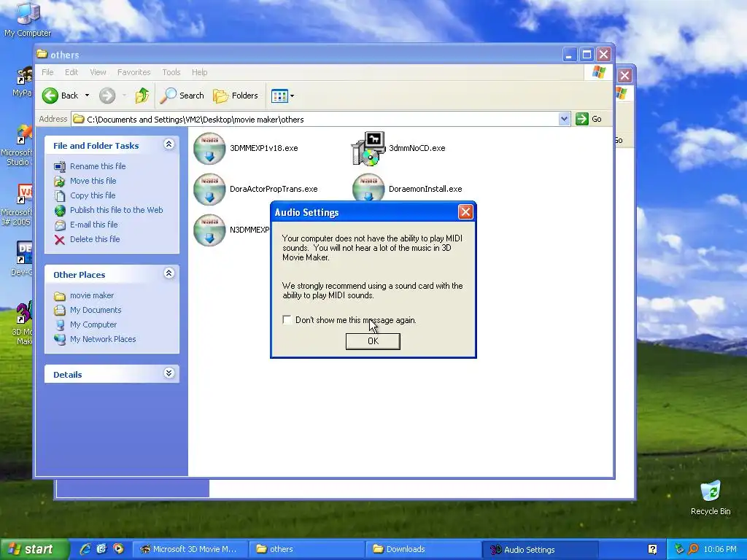Image resolution: width=747 pixels, height=560 pixels.
Task: Open Search in the others window
Action: pos(182,96)
